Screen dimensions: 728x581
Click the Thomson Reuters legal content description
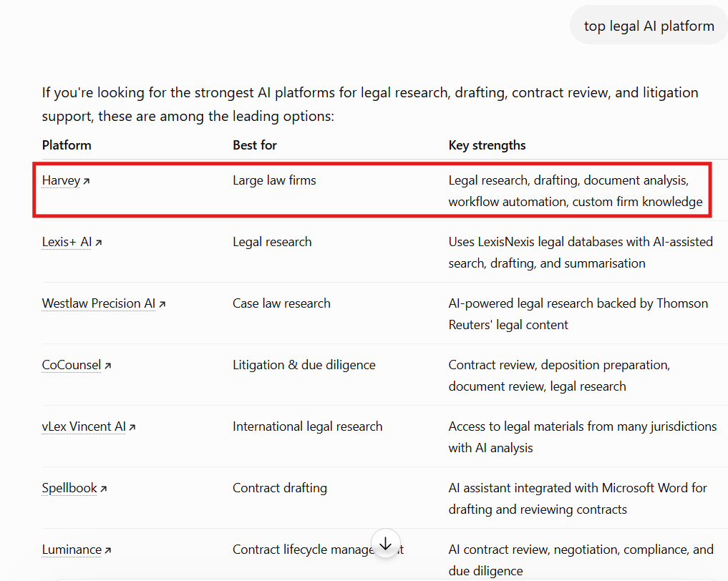click(578, 314)
